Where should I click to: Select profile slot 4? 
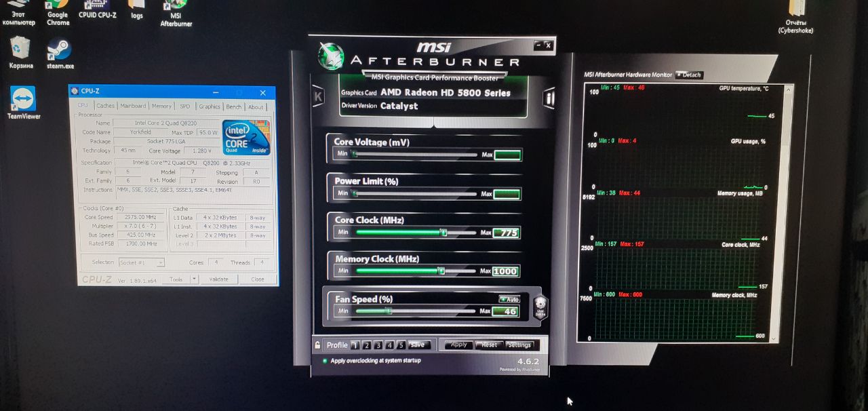pos(389,345)
